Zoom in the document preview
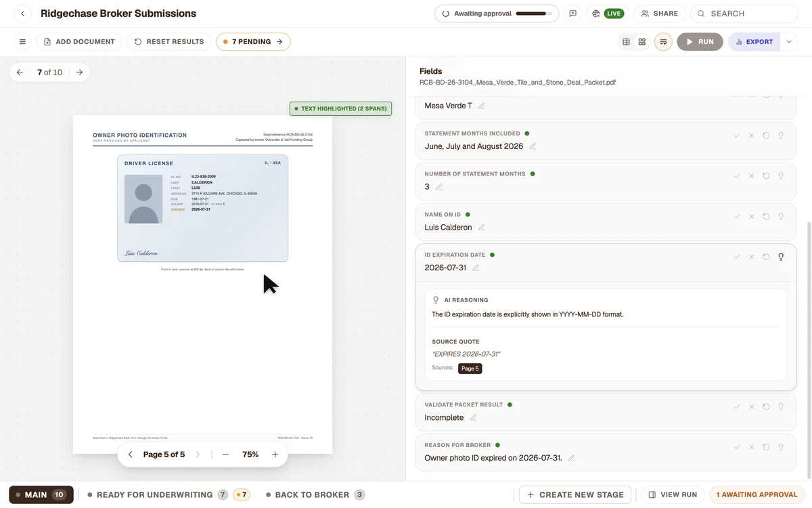Image resolution: width=812 pixels, height=508 pixels. [x=275, y=454]
